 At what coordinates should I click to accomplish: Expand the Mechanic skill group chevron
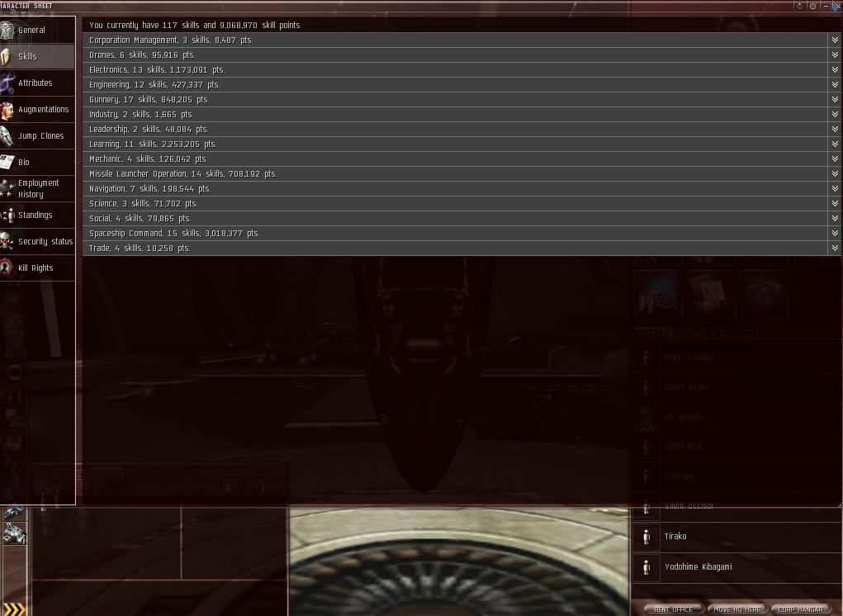835,159
